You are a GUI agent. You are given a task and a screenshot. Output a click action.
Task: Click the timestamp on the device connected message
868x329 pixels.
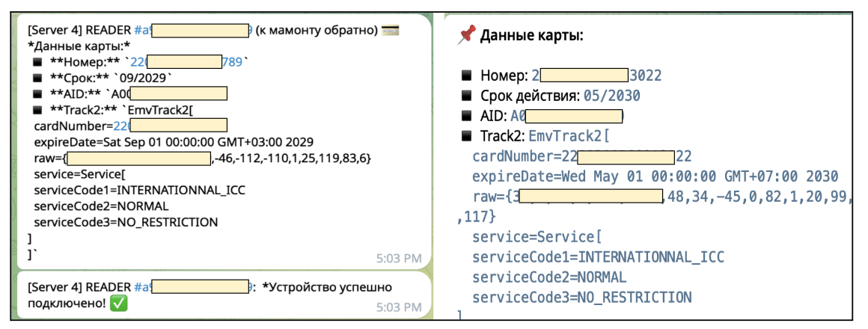(400, 307)
